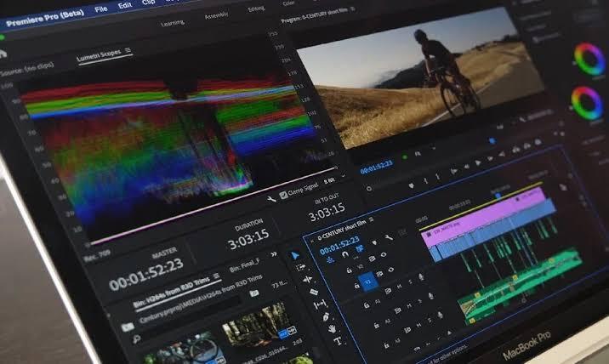The width and height of the screenshot is (609, 364).
Task: Toggle V1 track targeting button
Action: point(368,282)
